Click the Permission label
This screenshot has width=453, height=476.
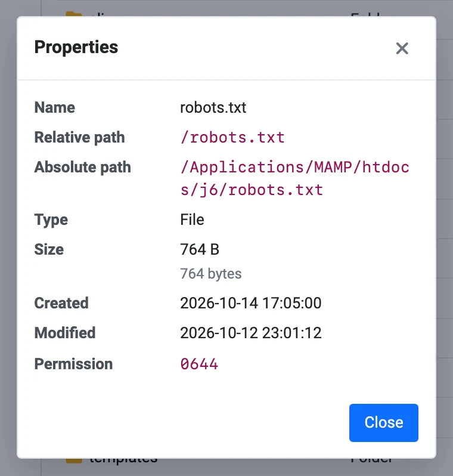pos(73,364)
